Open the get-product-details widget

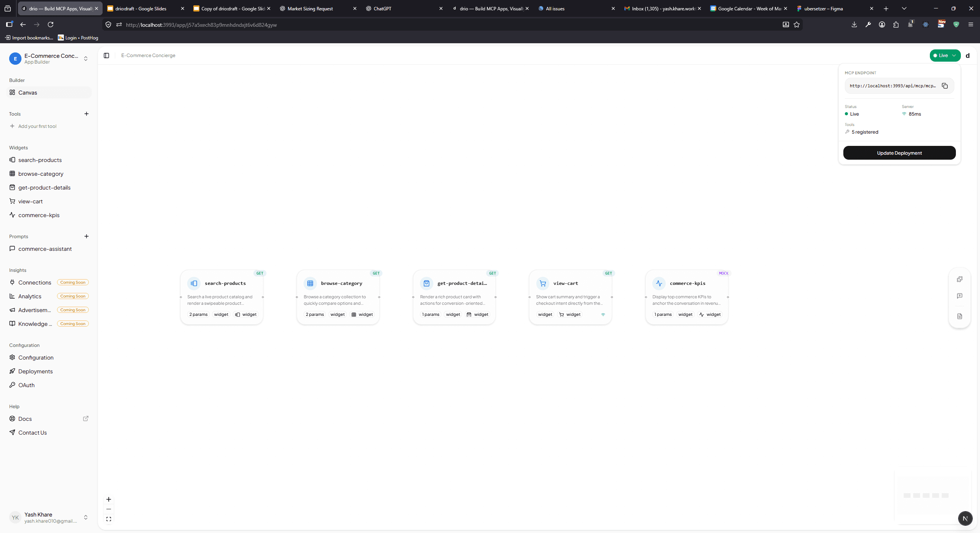coord(44,187)
